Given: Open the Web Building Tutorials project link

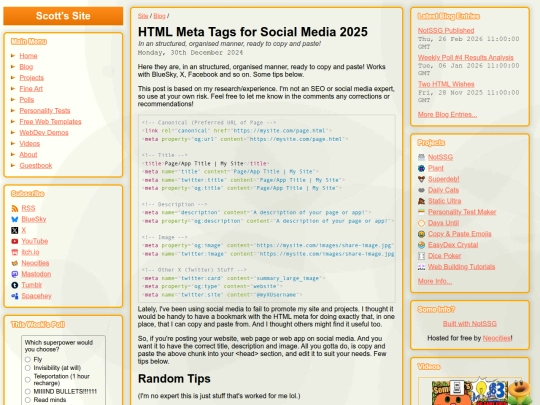Looking at the screenshot, I should click(x=461, y=267).
